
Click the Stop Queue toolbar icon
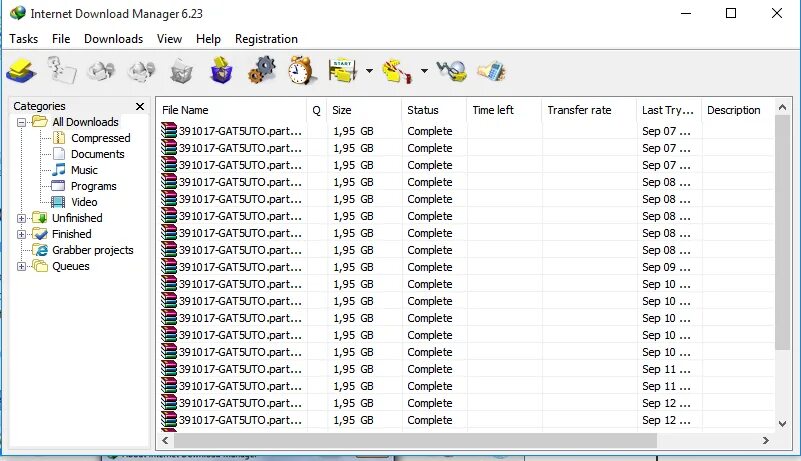(x=397, y=71)
